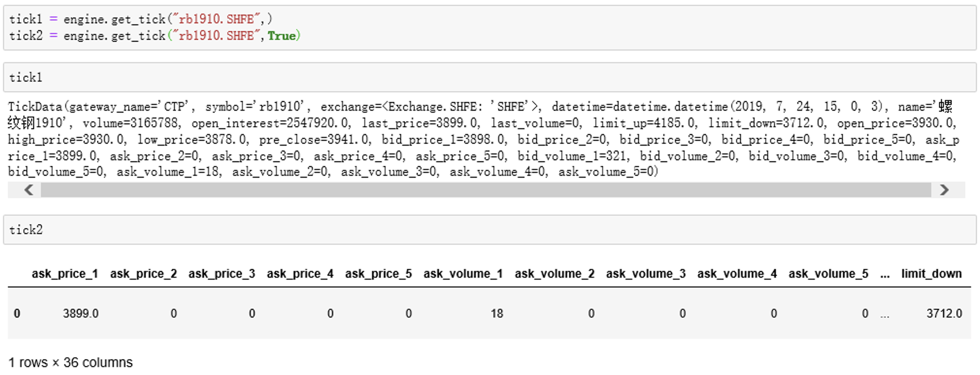Click the 3899.0 value in the table
Screen dimensions: 980x375
[x=81, y=314]
